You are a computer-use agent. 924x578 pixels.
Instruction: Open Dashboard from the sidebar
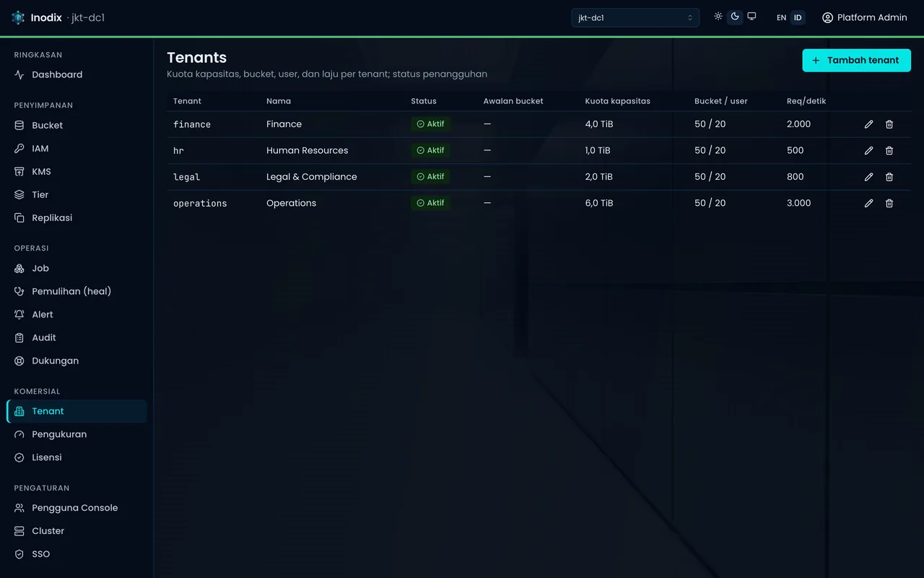77,74
